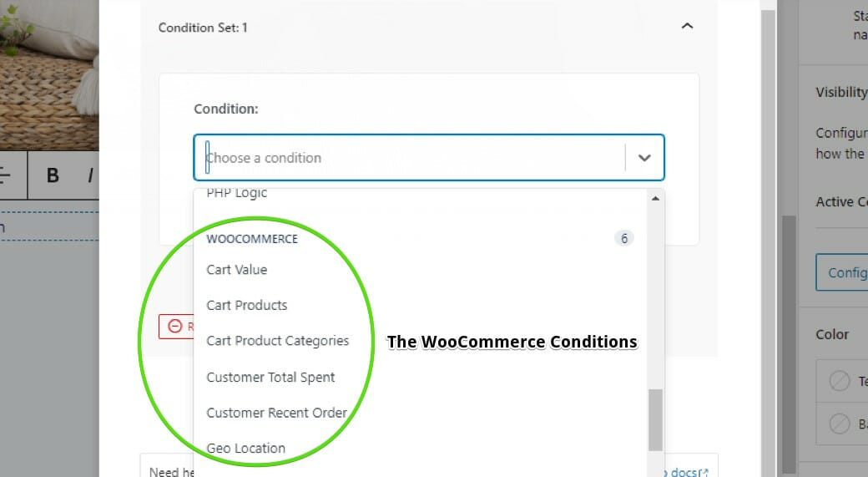Image resolution: width=868 pixels, height=477 pixels.
Task: Click the dropdown list scroll-up arrow
Action: pyautogui.click(x=655, y=198)
